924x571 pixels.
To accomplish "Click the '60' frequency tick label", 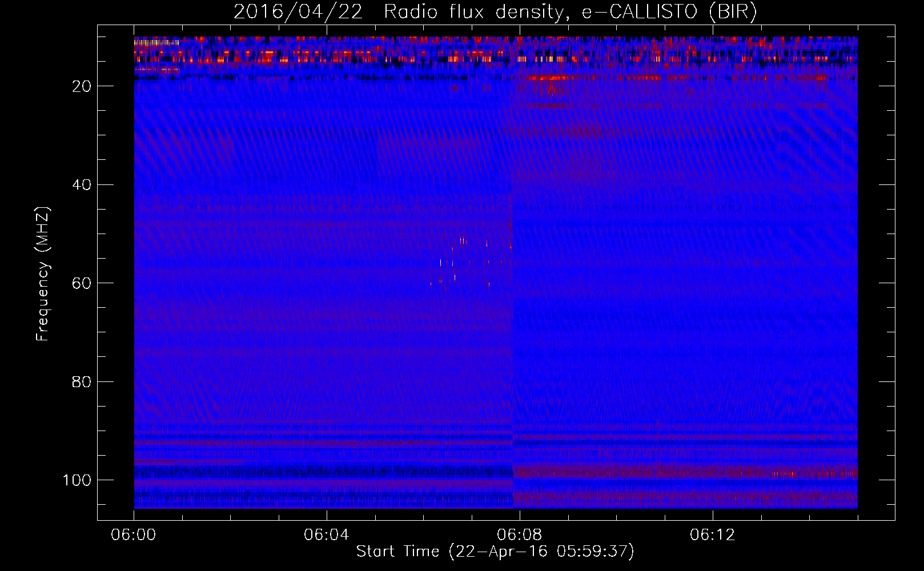I will (82, 284).
